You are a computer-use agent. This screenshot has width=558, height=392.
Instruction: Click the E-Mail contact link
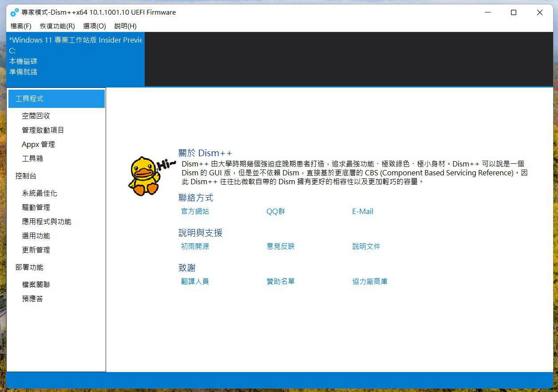(363, 211)
